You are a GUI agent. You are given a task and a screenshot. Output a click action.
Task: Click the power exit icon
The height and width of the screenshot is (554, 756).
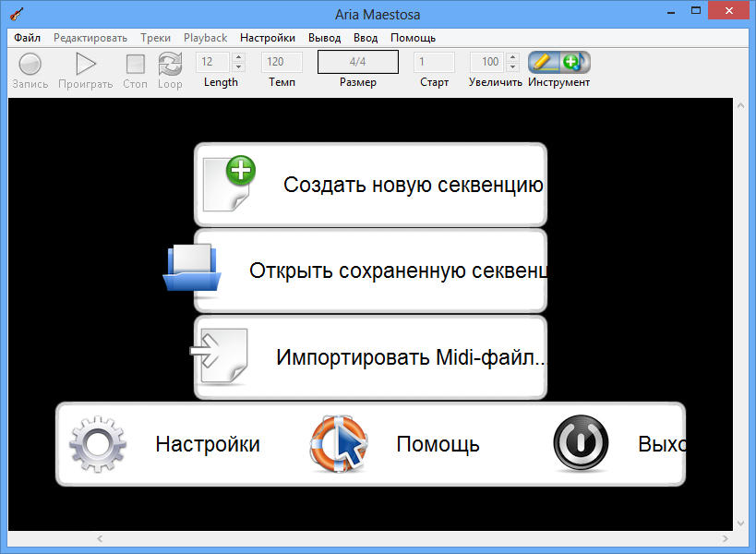click(581, 442)
